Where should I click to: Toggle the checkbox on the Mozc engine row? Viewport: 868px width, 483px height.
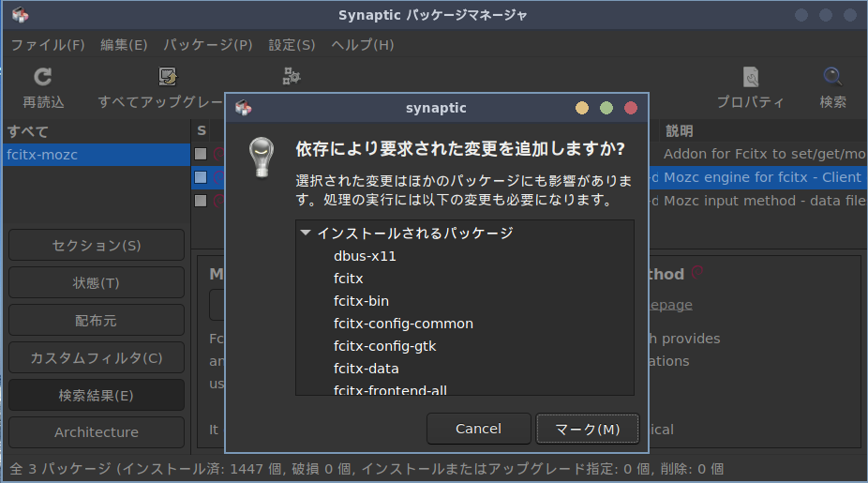coord(201,177)
